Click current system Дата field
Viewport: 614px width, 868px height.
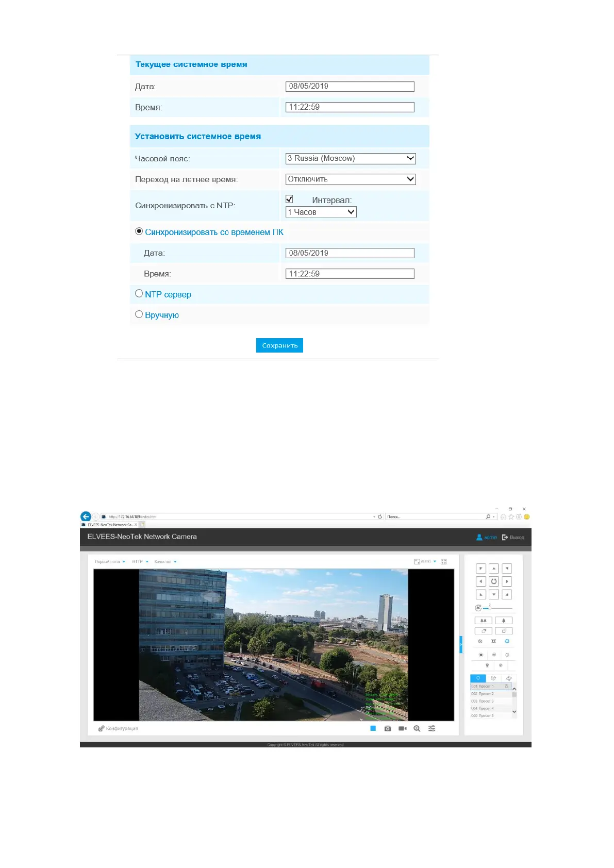point(350,87)
